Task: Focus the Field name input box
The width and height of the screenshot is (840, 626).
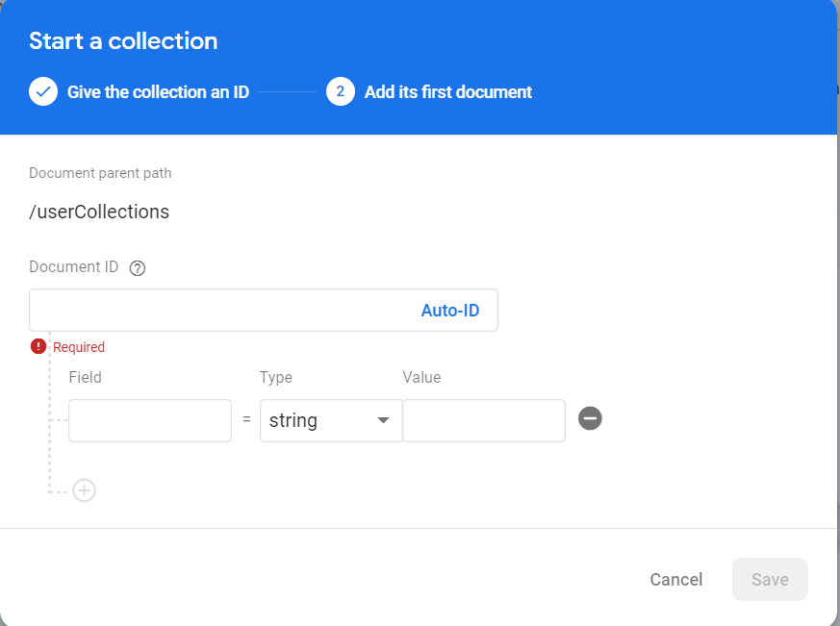Action: (150, 420)
